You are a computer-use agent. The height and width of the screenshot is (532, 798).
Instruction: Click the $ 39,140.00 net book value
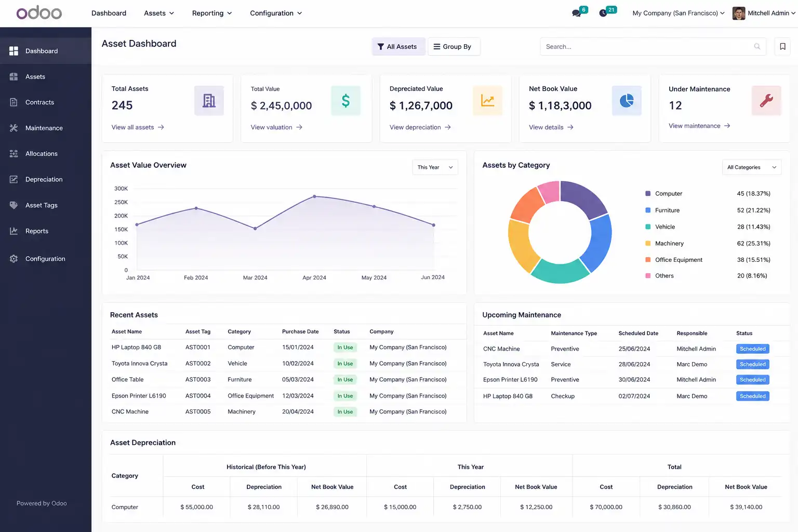point(746,507)
